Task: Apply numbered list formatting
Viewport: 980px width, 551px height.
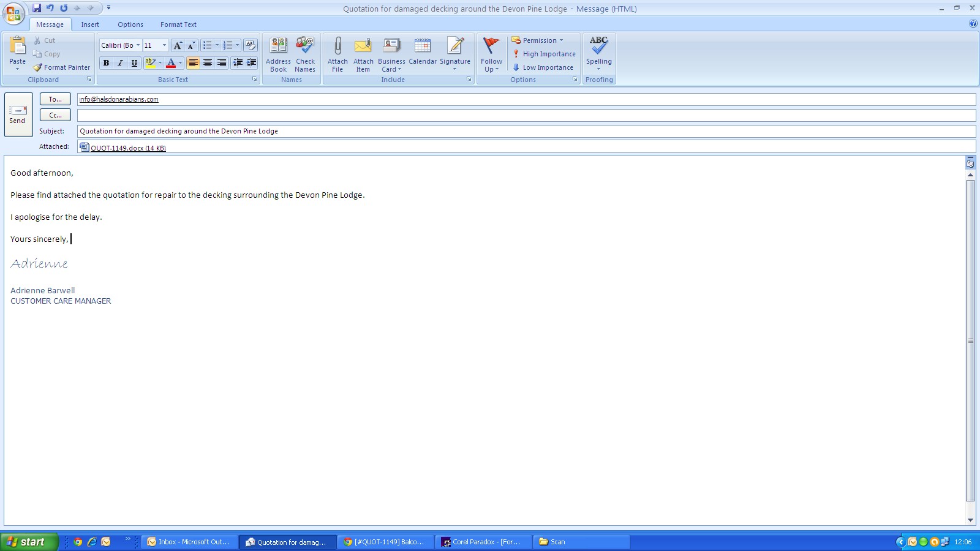Action: coord(227,45)
